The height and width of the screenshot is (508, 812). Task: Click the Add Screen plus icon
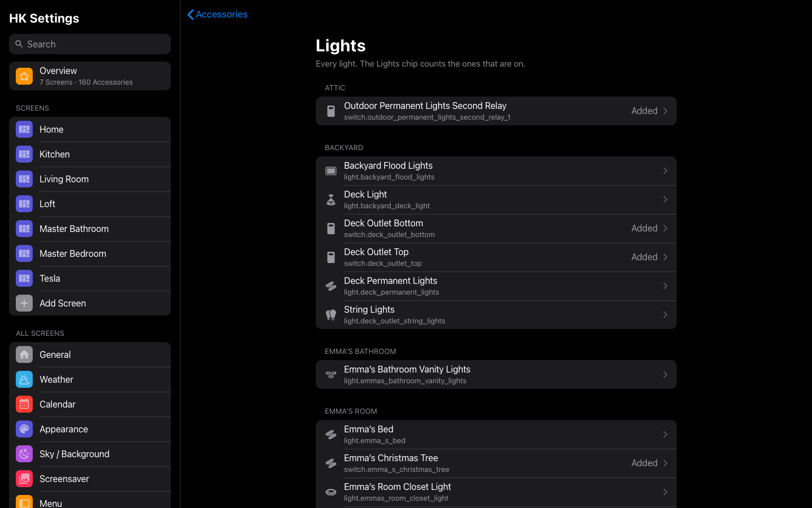[24, 303]
